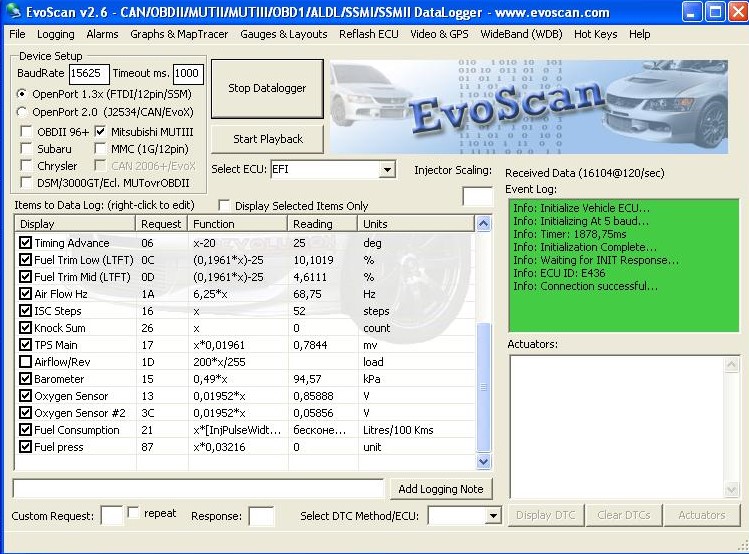
Task: Enable the OBDII 96+ checkbox
Action: pyautogui.click(x=26, y=132)
